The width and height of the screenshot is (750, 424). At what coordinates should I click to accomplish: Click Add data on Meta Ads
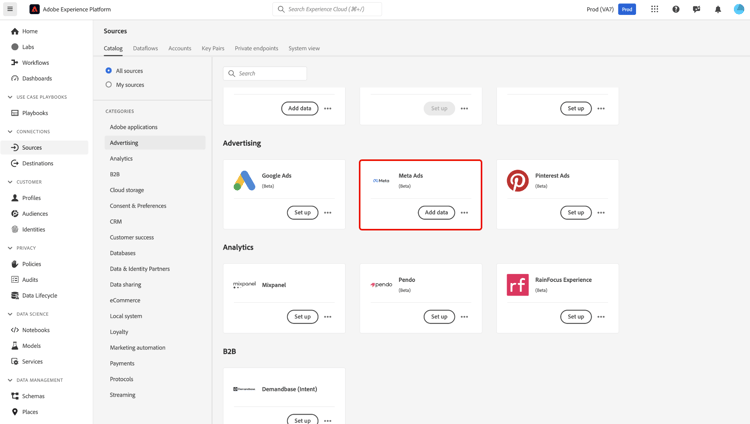point(437,212)
